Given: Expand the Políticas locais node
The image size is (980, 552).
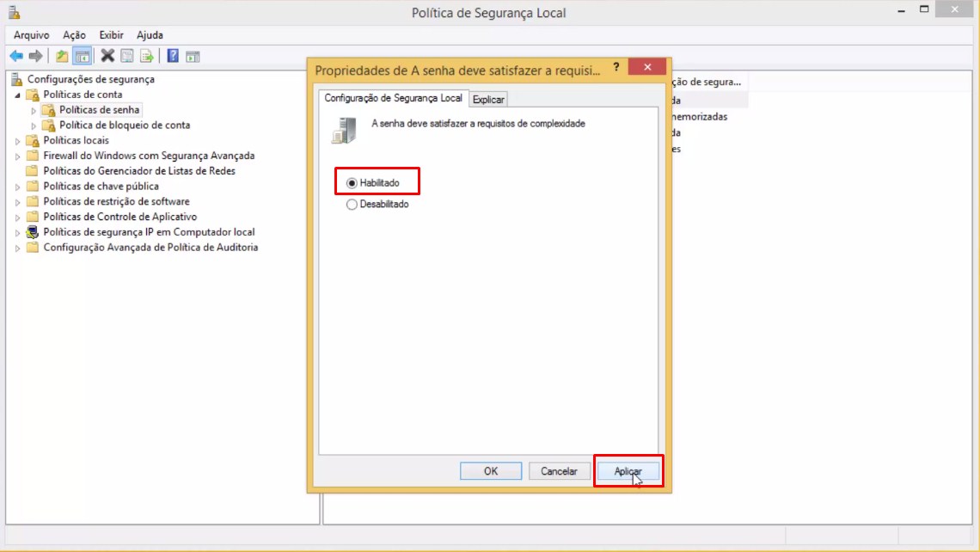Looking at the screenshot, I should pyautogui.click(x=17, y=141).
